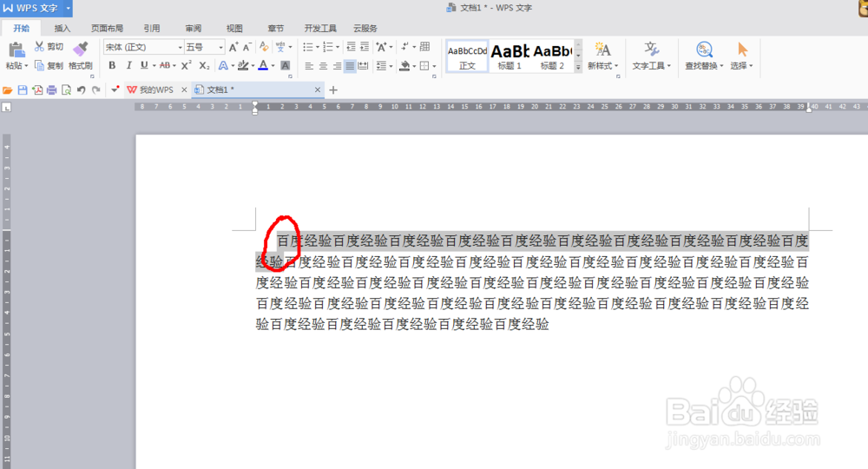Open print preview icon
Viewport: 868px width, 469px height.
[66, 89]
